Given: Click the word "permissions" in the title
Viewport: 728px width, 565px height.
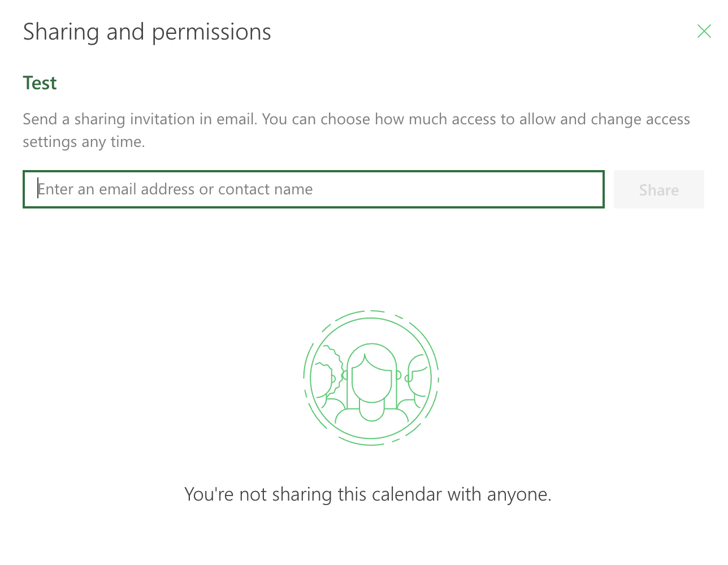Looking at the screenshot, I should tap(211, 33).
